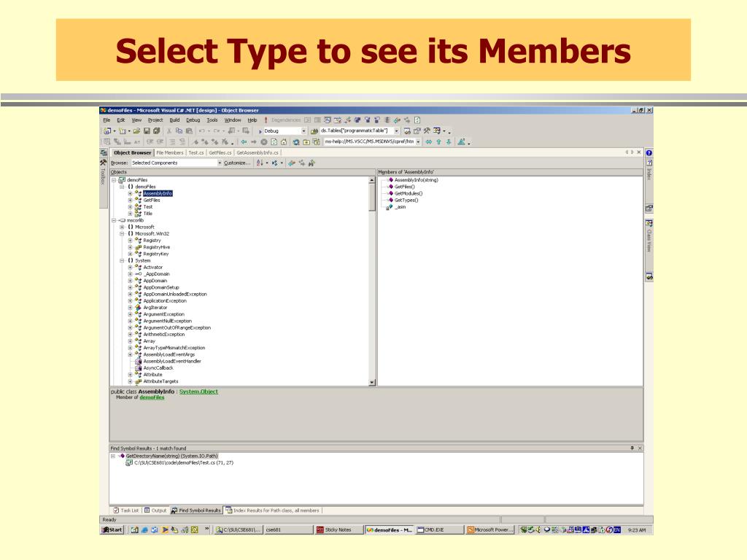The width and height of the screenshot is (747, 560).
Task: Open the Debug menu
Action: [x=193, y=120]
